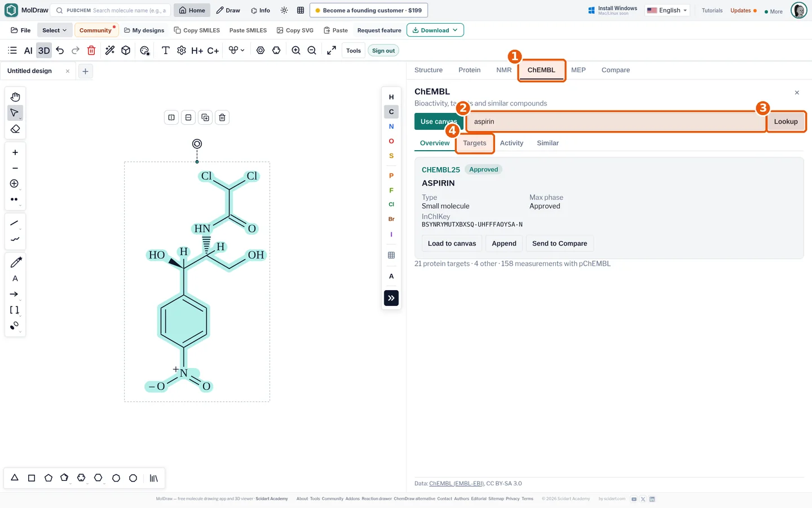Open the Download dropdown

pyautogui.click(x=435, y=30)
